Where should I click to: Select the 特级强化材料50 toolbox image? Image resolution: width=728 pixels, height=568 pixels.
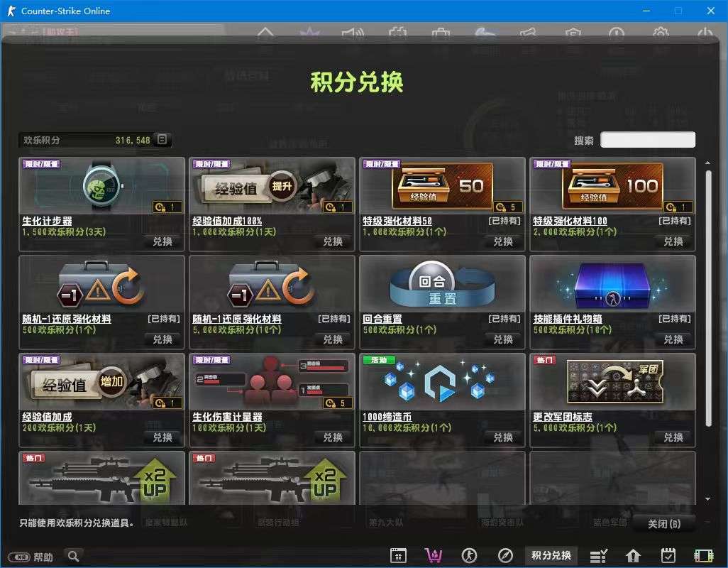click(443, 186)
